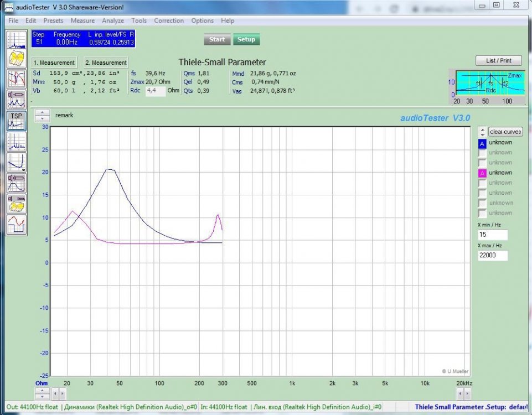Select the red sine and square wave icon
The width and height of the screenshot is (532, 415).
point(16,225)
